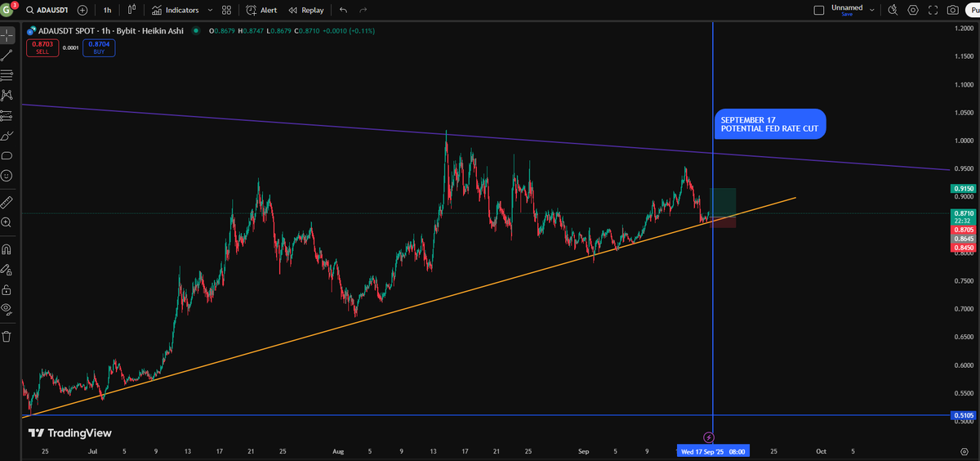Click the 0.5105 blue horizontal line label
Viewport: 980px width, 461px height.
click(x=964, y=415)
